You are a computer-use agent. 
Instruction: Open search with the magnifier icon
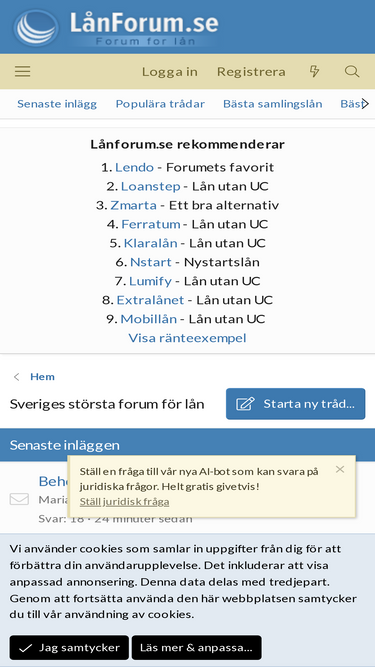pos(352,71)
